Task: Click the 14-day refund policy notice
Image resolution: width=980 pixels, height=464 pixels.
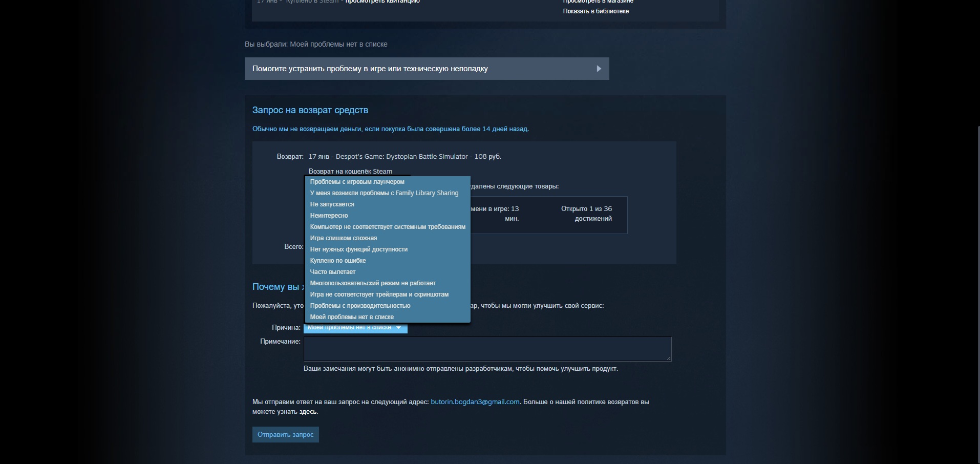Action: (391, 129)
